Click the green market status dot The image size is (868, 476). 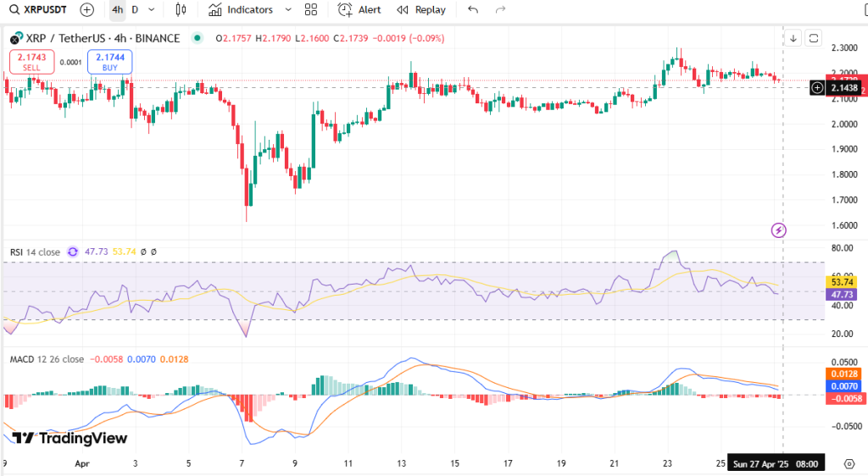pyautogui.click(x=197, y=38)
